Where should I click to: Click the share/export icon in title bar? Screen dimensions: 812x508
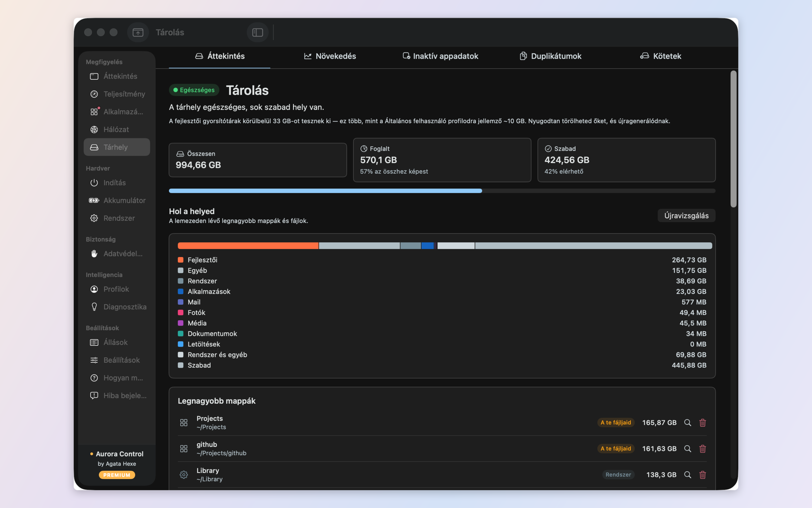coord(138,32)
